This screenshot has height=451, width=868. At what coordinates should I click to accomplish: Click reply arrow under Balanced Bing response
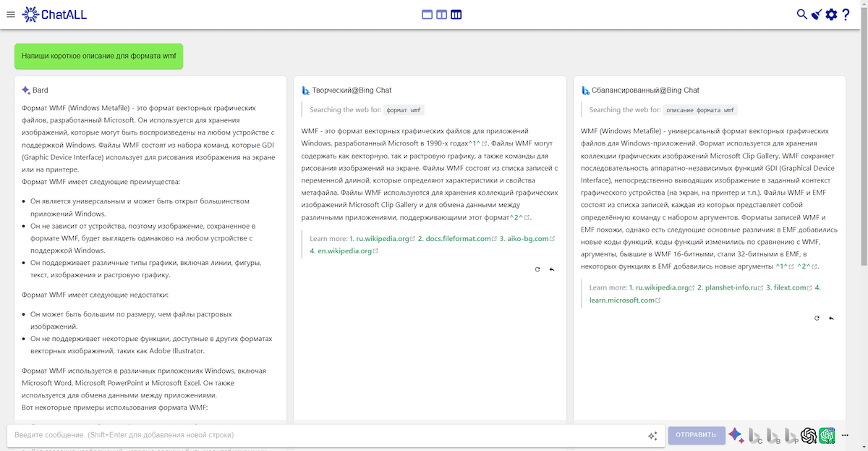[831, 318]
